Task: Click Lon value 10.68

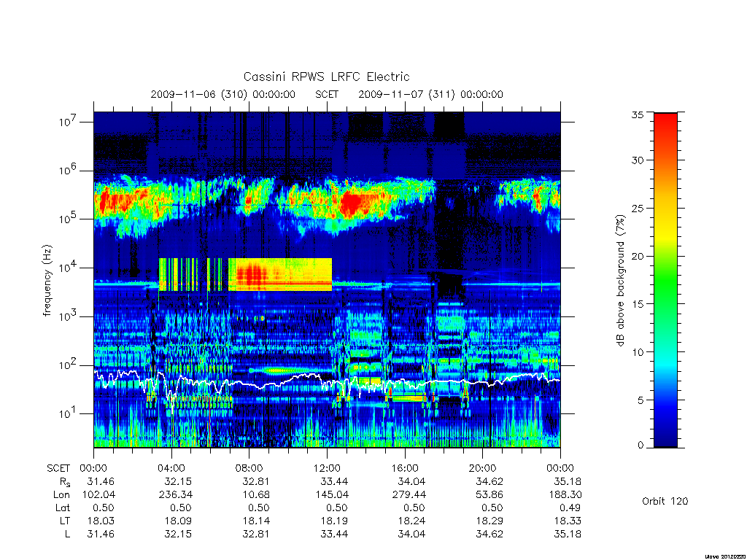Action: click(256, 495)
